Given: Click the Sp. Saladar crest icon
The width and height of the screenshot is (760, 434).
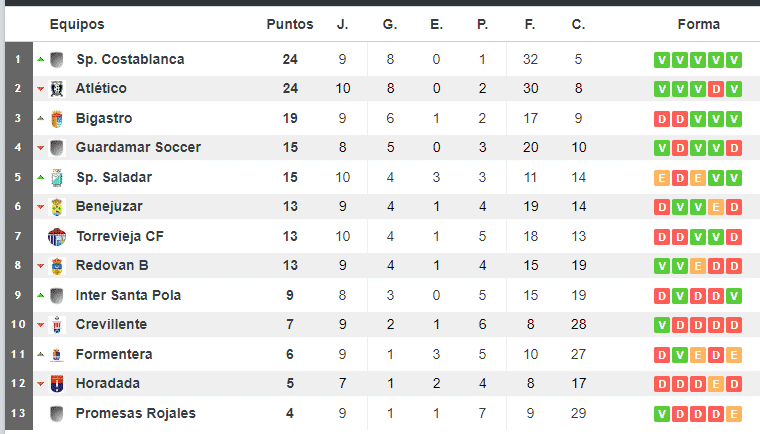Looking at the screenshot, I should (x=57, y=178).
